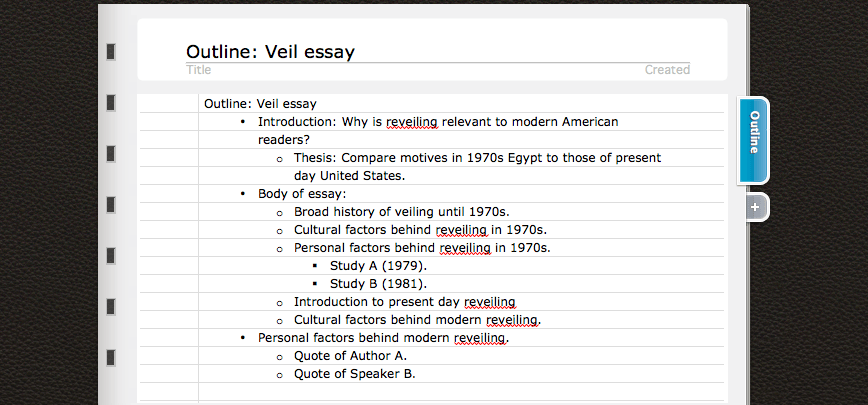868x405 pixels.
Task: Click the notebook title Outline: Veil essay
Action: click(270, 51)
